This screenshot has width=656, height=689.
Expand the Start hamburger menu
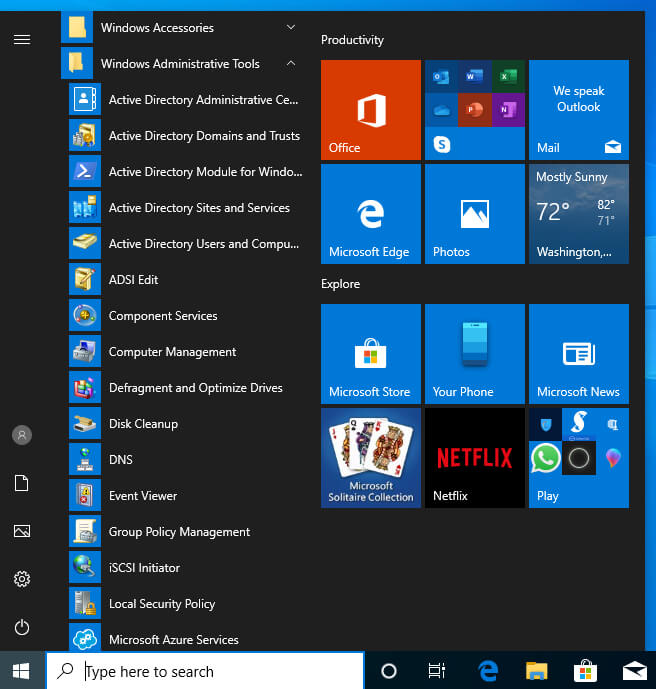click(22, 40)
